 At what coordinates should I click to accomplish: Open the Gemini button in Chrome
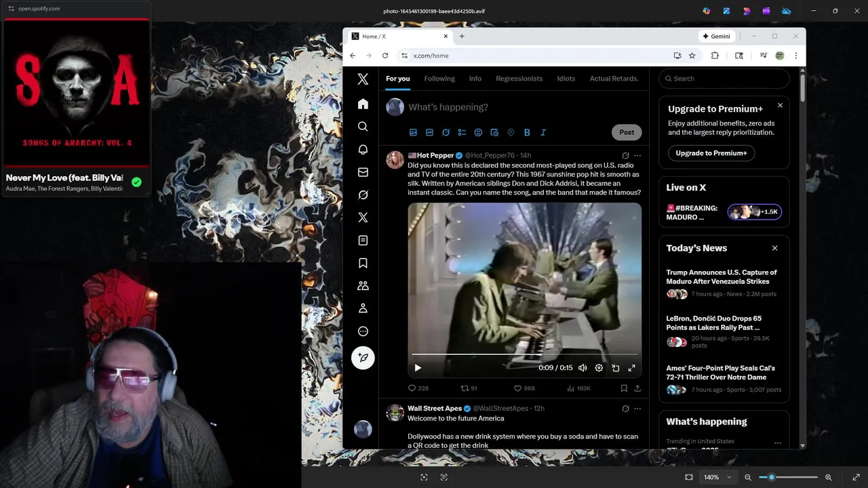[x=717, y=36]
